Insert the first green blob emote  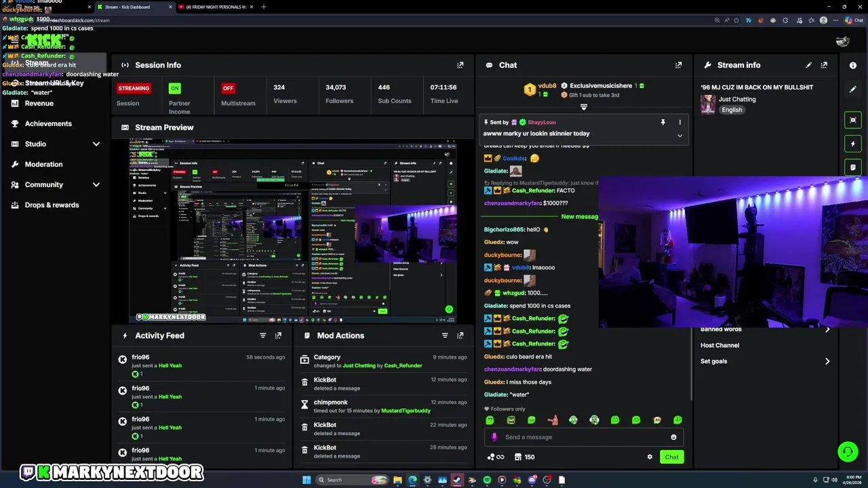(x=490, y=420)
